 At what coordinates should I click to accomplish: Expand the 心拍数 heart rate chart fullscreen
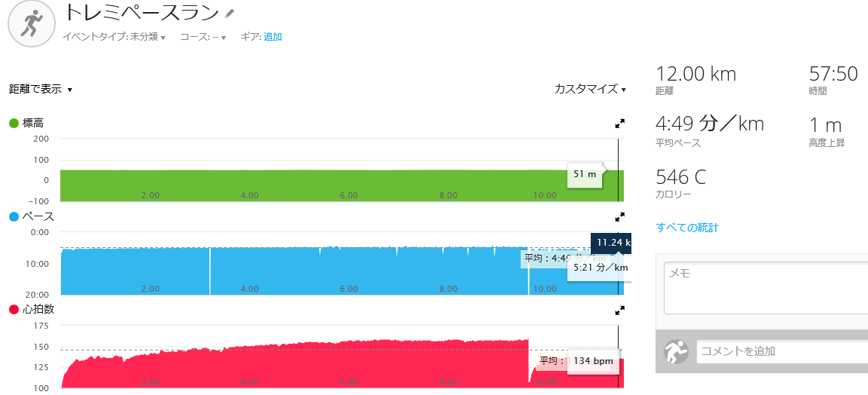(620, 311)
